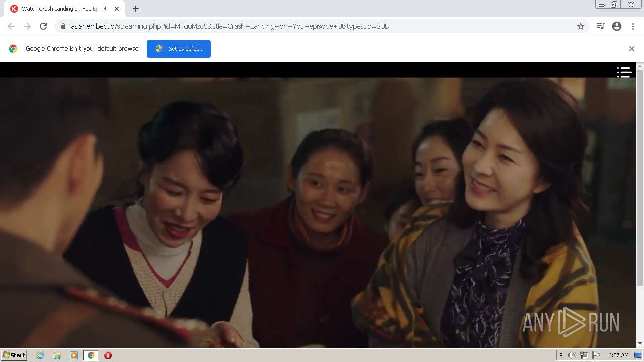This screenshot has width=644, height=362.
Task: Click scrollbar down arrow
Action: coord(640,344)
